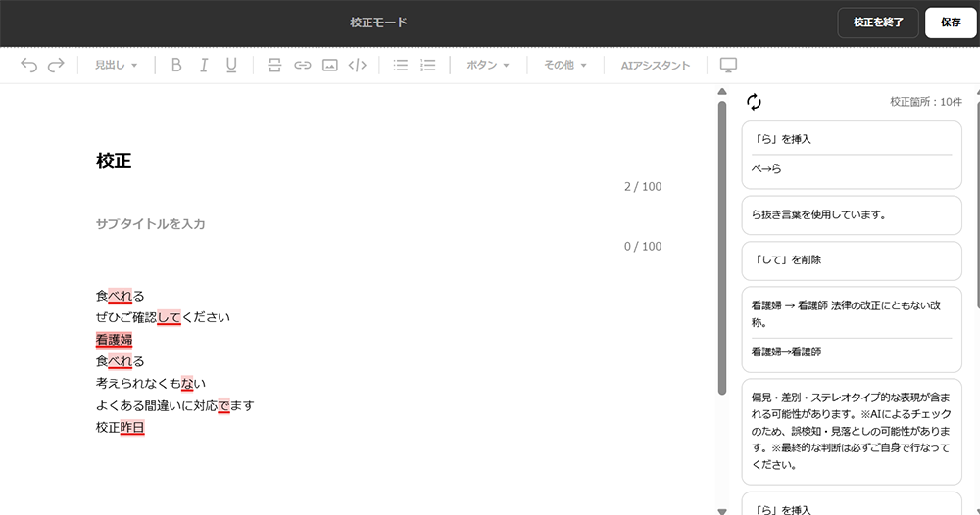Apply bulleted list

[401, 65]
